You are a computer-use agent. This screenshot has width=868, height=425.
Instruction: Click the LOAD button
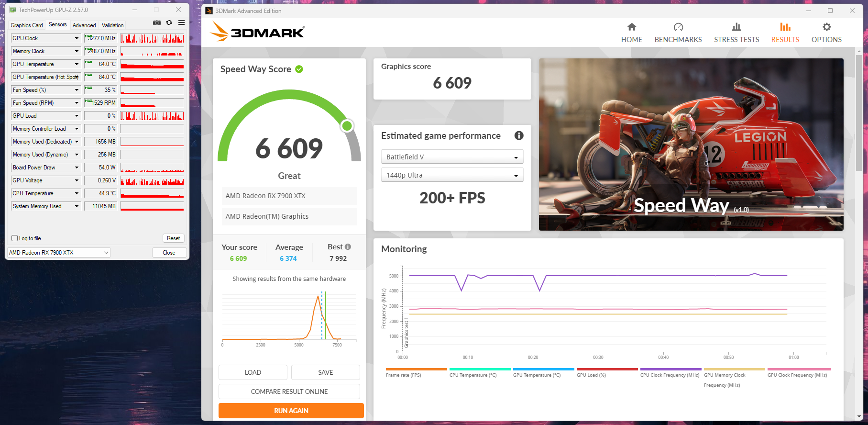[253, 372]
